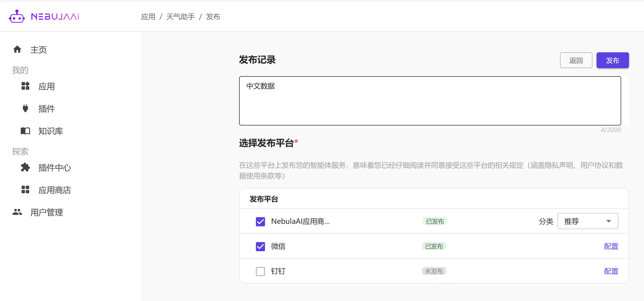The width and height of the screenshot is (644, 301).
Task: Click the people icon for 用户管理
Action: pos(17,212)
